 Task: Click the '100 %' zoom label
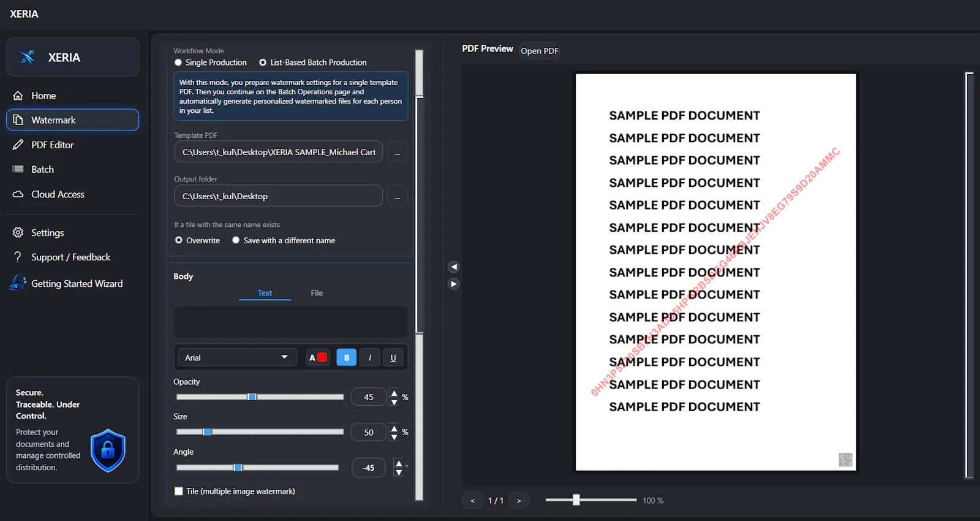point(653,501)
